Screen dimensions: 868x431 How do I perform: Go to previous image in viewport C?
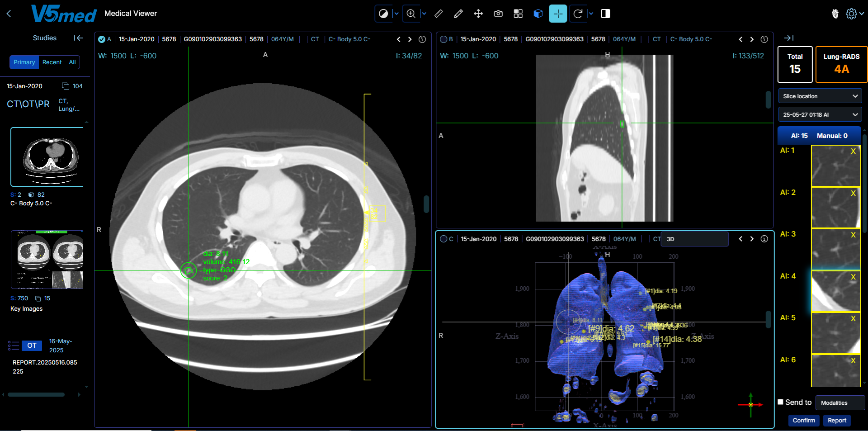click(x=741, y=239)
